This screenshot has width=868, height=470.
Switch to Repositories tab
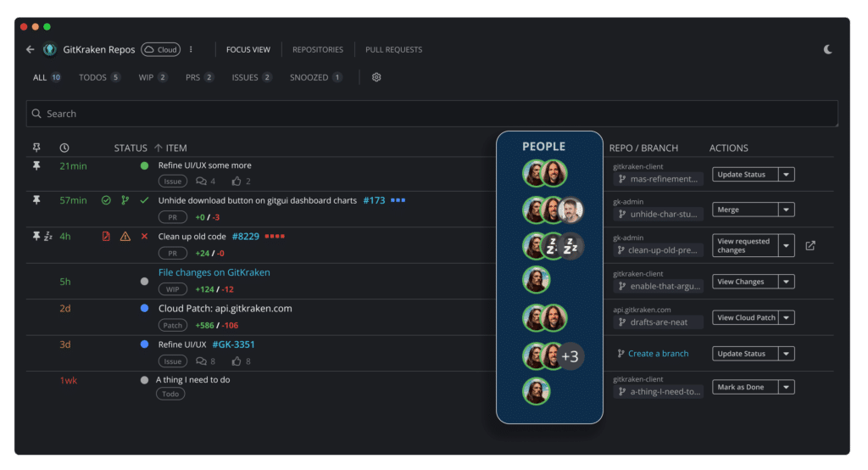click(x=318, y=49)
